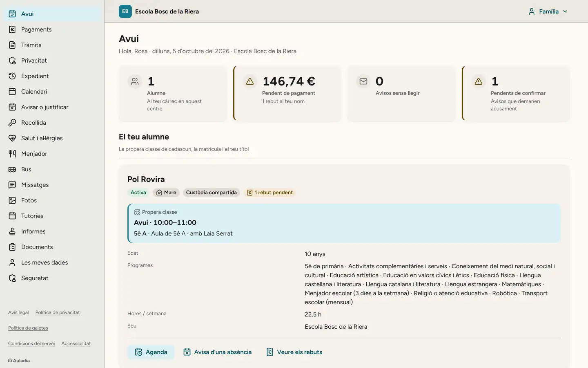Click the Documents clipboard icon

click(12, 247)
